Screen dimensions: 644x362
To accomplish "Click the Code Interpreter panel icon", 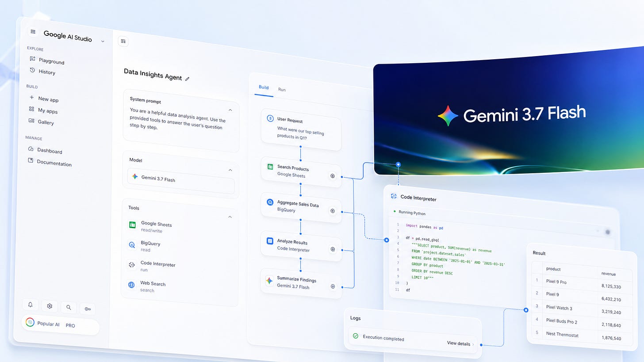I will pos(394,196).
